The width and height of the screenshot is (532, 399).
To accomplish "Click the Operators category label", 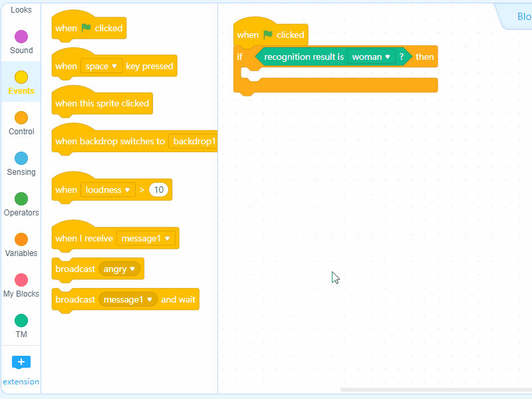I will tap(21, 213).
